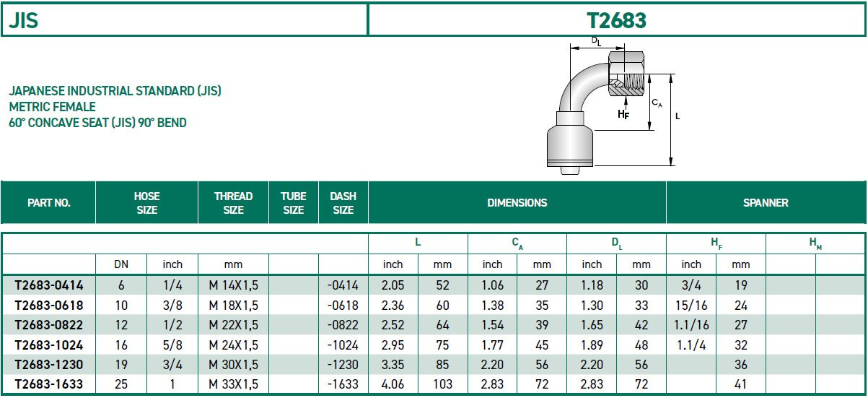Image resolution: width=868 pixels, height=398 pixels.
Task: Click the SPANNER column header
Action: click(x=766, y=203)
